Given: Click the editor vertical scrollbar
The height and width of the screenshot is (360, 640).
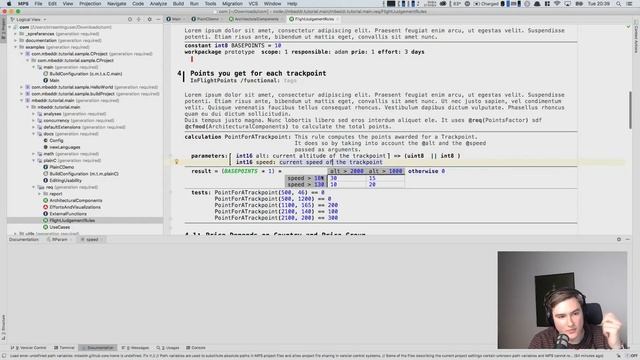Looking at the screenshot, I should tap(630, 111).
